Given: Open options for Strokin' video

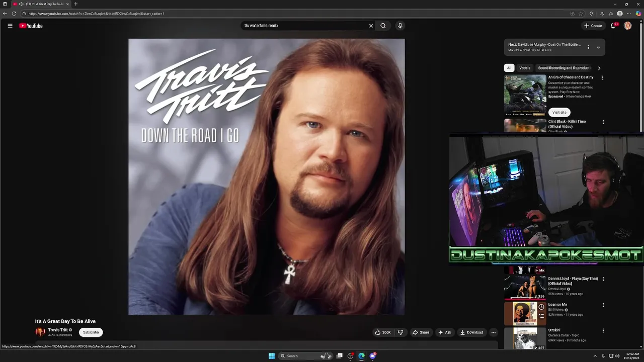Looking at the screenshot, I should 603,331.
